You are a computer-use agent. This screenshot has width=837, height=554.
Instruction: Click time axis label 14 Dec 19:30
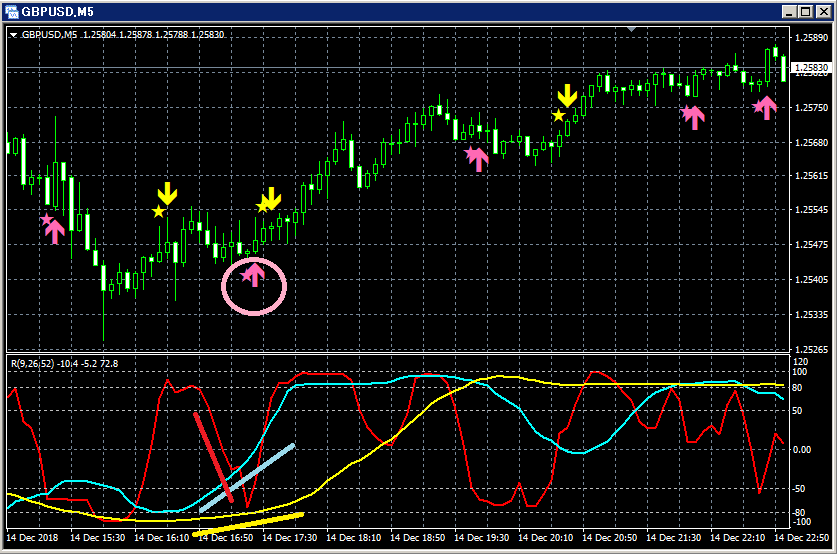(x=481, y=537)
